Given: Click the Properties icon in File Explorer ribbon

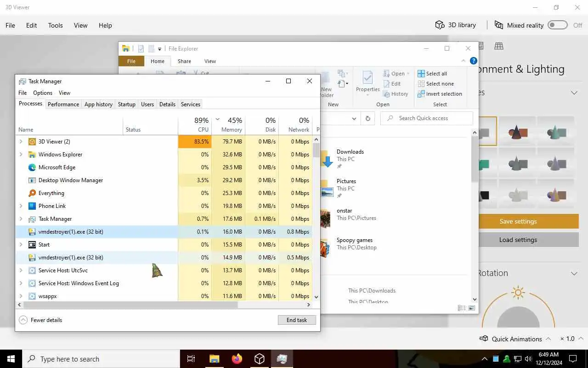Looking at the screenshot, I should [x=367, y=77].
